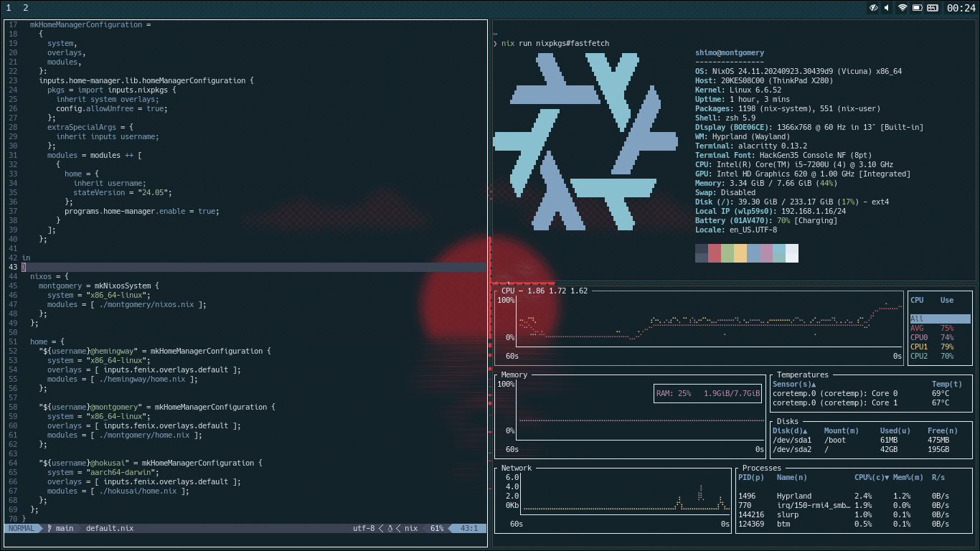Select CPU1 in the CPU legend
The image size is (980, 551).
940,347
